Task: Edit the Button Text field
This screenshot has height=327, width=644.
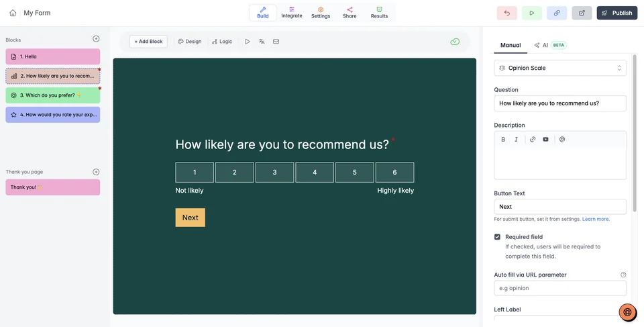Action: tap(560, 207)
